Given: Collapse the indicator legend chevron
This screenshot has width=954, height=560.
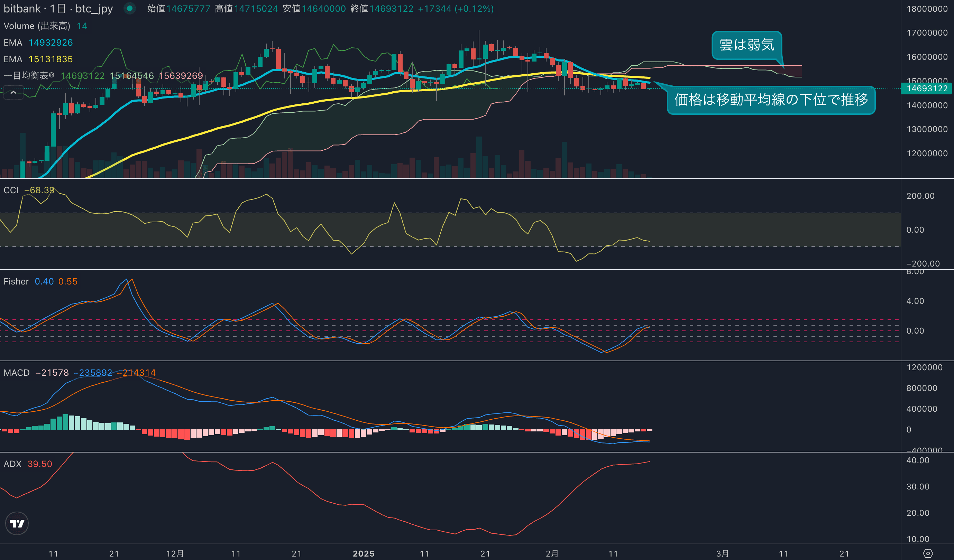Looking at the screenshot, I should 13,92.
